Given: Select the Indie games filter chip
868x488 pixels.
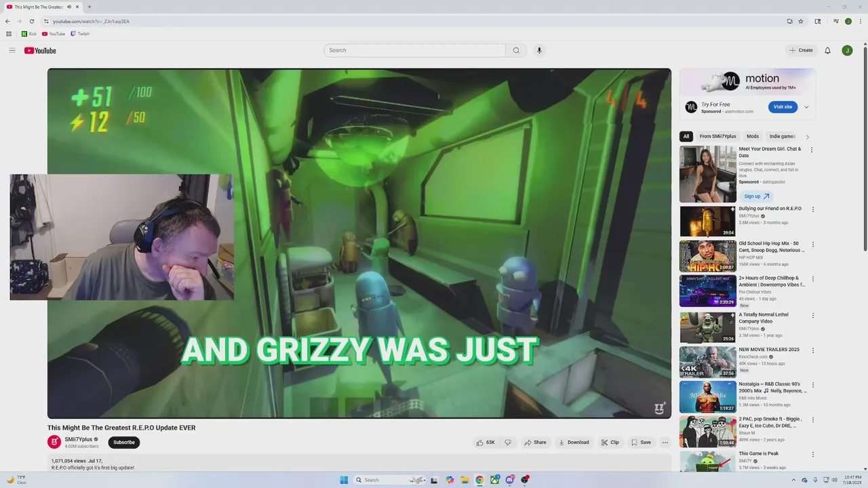Looking at the screenshot, I should click(782, 136).
